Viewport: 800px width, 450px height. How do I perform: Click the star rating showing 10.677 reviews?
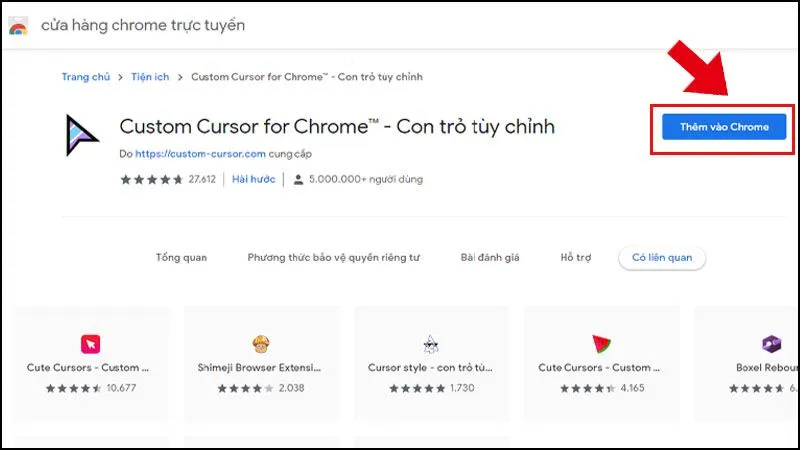point(73,388)
